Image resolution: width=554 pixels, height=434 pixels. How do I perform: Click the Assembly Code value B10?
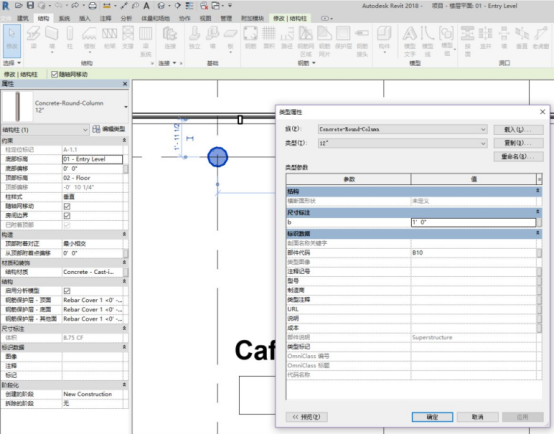point(473,253)
